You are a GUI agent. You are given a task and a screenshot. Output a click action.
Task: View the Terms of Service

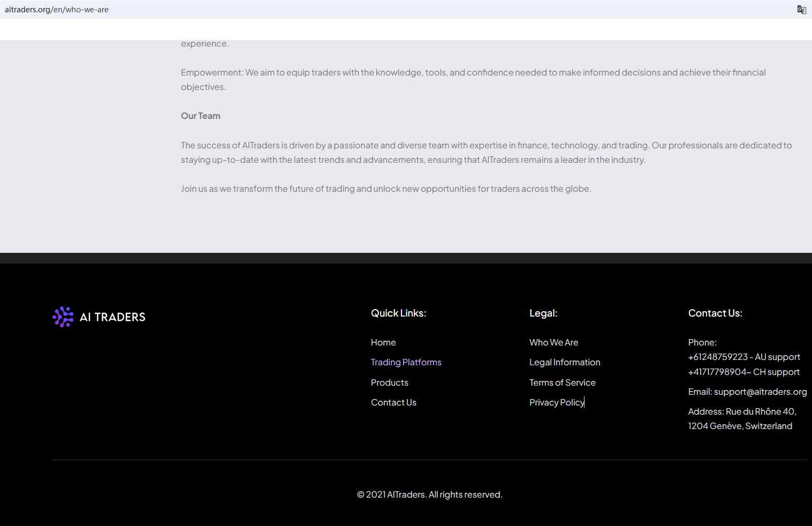click(x=562, y=382)
